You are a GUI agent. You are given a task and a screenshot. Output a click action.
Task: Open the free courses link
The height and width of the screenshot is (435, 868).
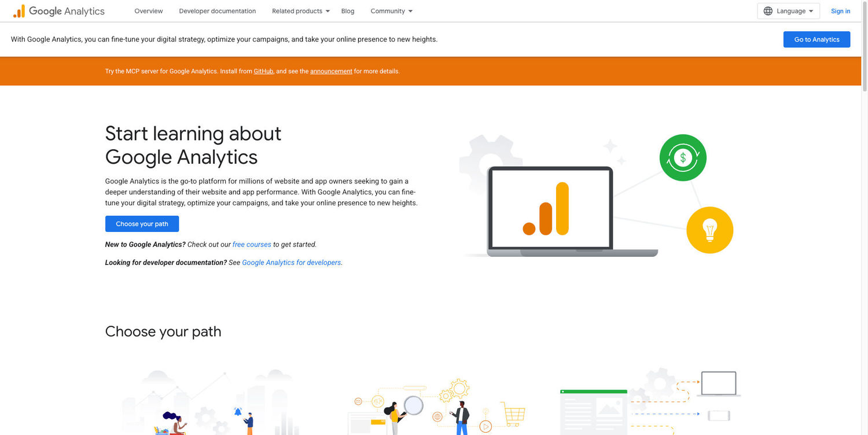click(252, 245)
